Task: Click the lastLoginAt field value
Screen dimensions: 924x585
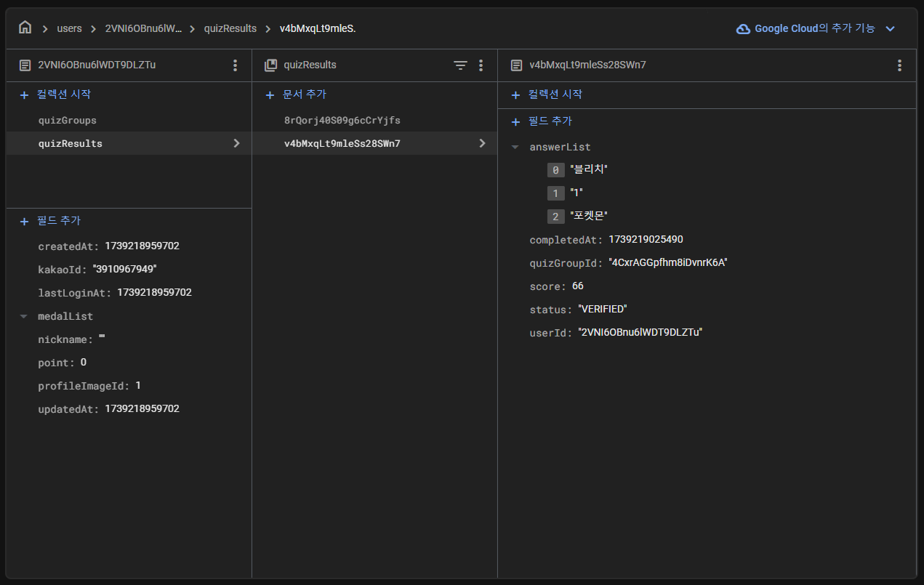Action: 154,292
